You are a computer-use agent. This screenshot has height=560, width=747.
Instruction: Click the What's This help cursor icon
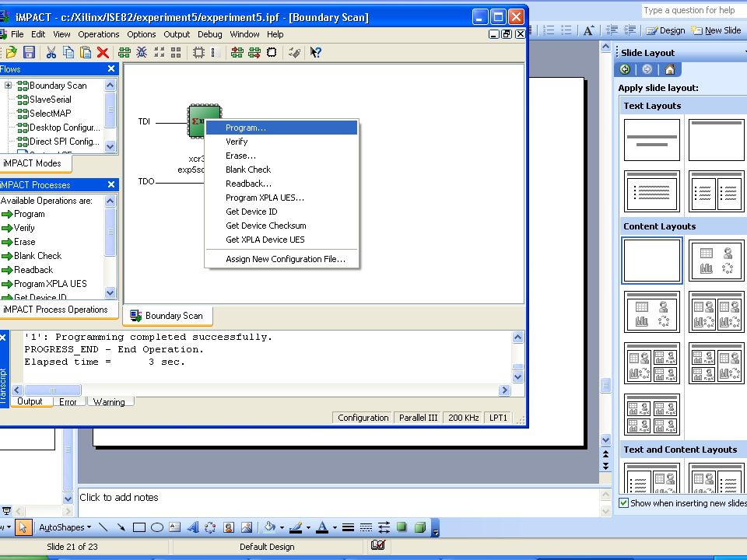click(x=315, y=52)
